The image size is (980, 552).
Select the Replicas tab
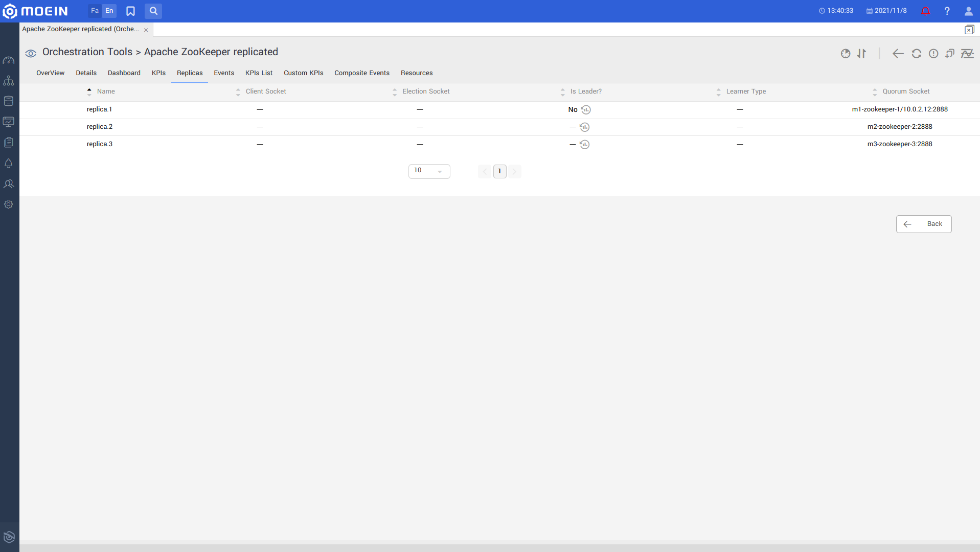pyautogui.click(x=190, y=73)
